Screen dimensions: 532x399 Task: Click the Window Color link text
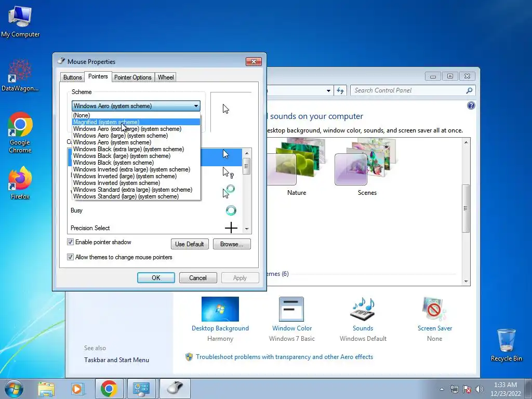click(x=292, y=328)
